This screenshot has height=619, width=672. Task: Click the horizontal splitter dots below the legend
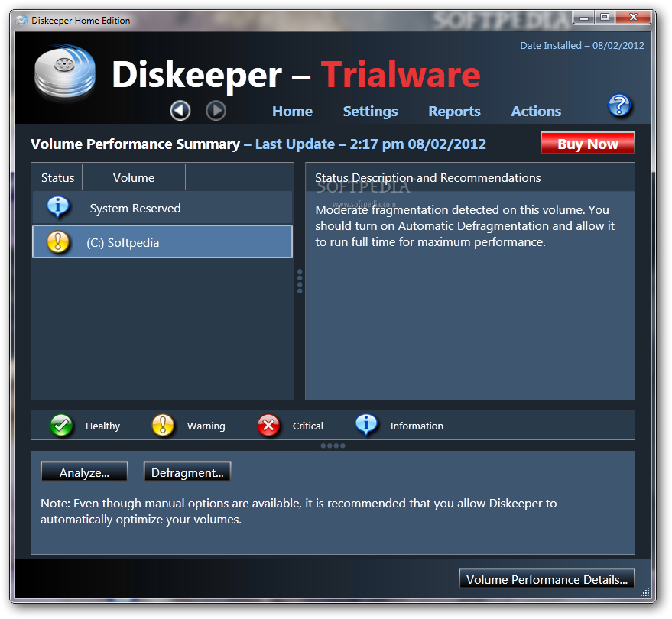click(x=333, y=446)
